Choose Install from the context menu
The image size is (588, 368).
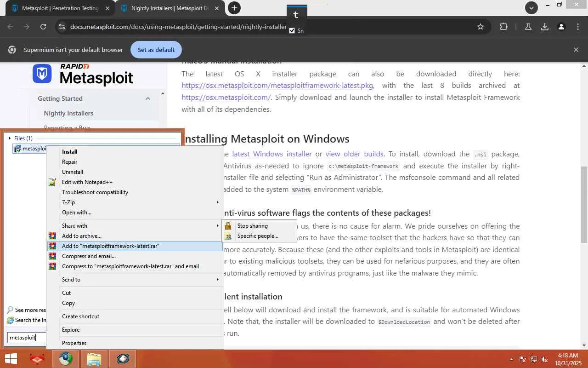[x=135, y=152]
